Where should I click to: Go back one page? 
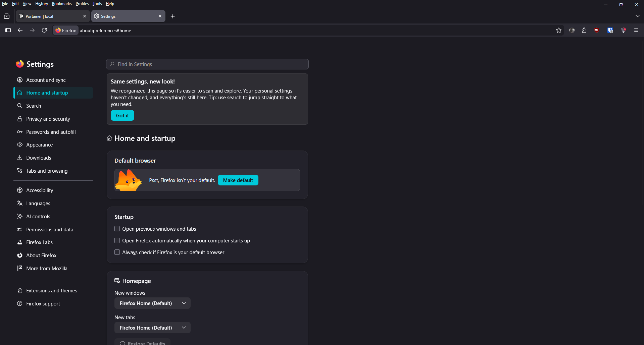pyautogui.click(x=20, y=30)
